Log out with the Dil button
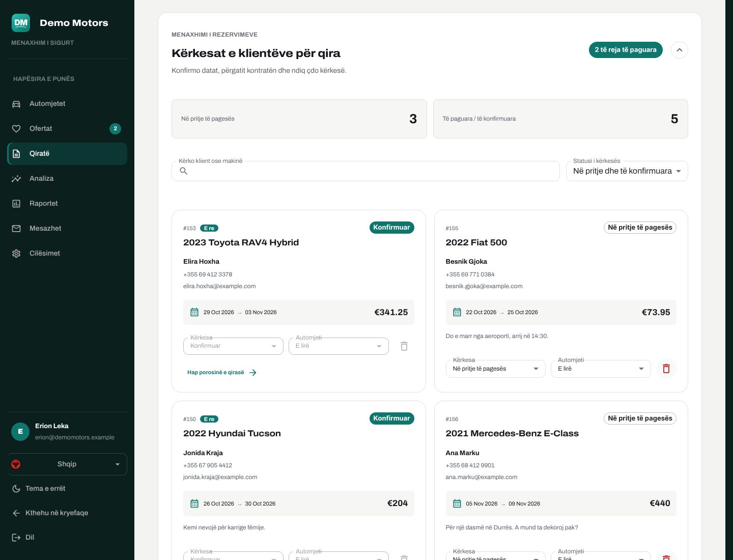 67,538
